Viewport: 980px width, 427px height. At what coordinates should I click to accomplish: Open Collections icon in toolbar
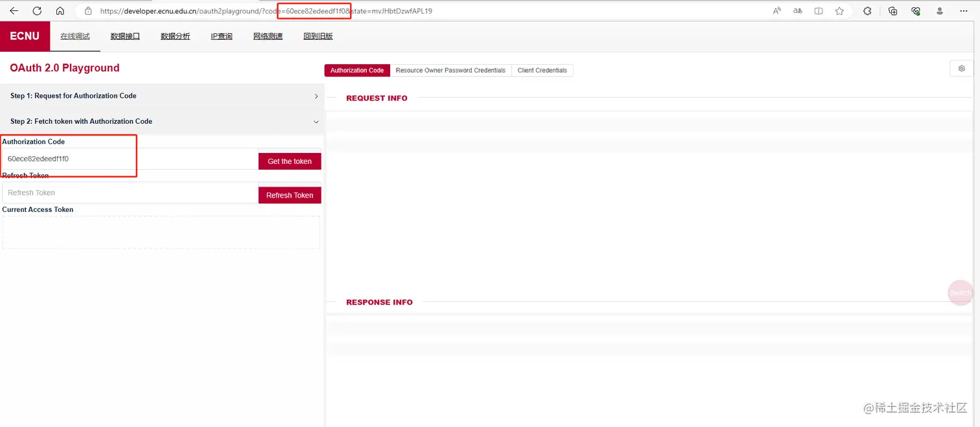click(892, 11)
